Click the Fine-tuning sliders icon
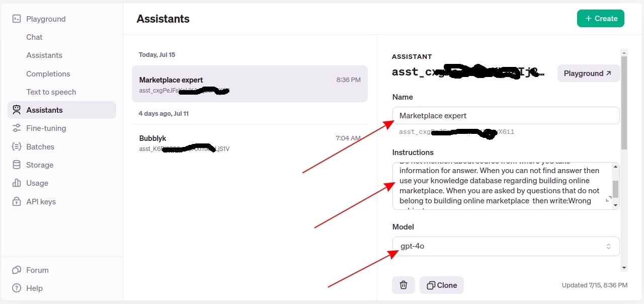Image resolution: width=644 pixels, height=304 pixels. click(17, 128)
